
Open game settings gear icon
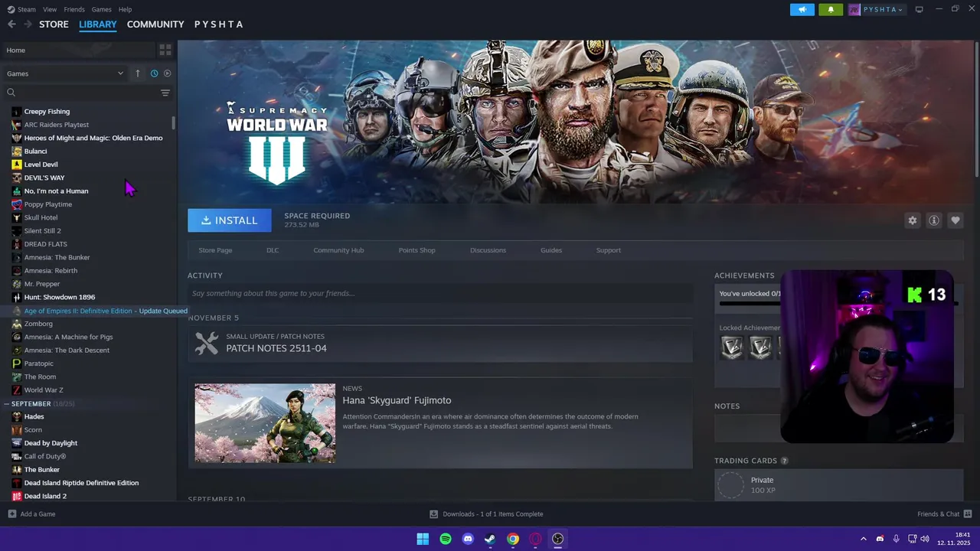coord(912,220)
